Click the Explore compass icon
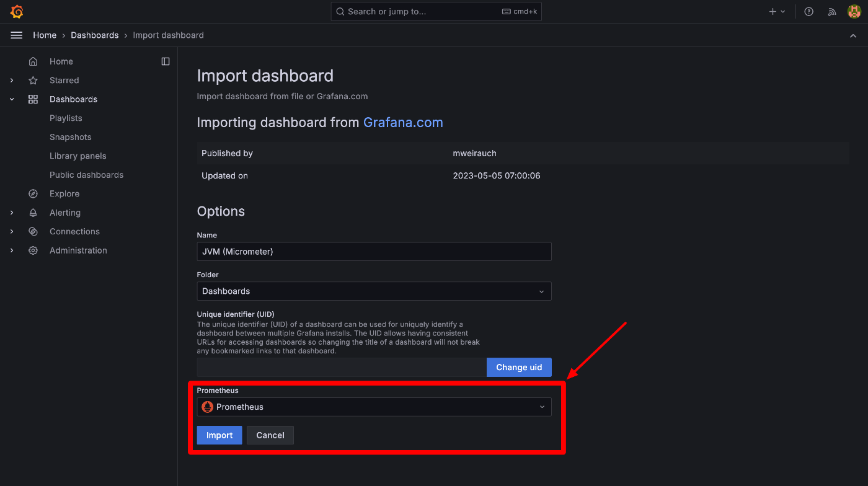Viewport: 868px width, 486px height. click(33, 194)
